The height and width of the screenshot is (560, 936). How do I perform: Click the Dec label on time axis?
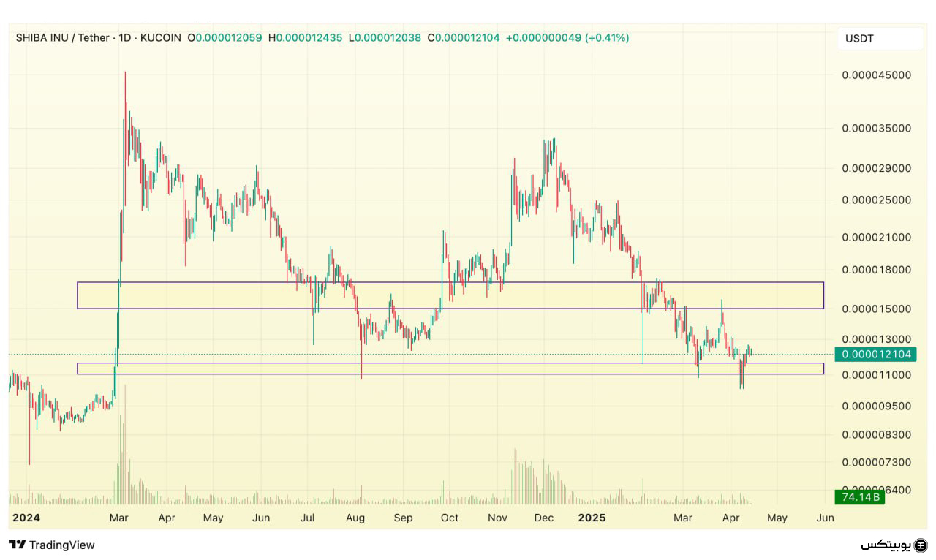pyautogui.click(x=543, y=518)
